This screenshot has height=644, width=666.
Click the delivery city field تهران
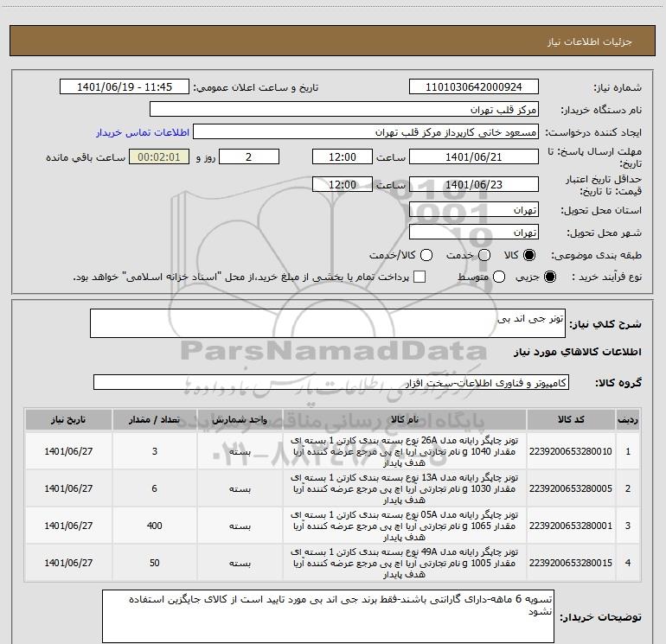[x=474, y=233]
